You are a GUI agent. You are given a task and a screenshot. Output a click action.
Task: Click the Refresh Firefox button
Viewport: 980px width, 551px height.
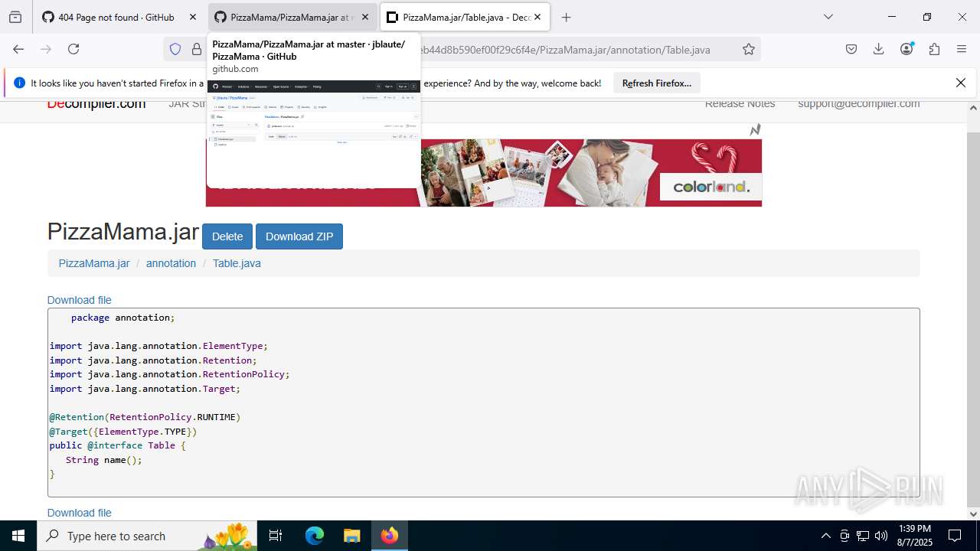pos(657,83)
